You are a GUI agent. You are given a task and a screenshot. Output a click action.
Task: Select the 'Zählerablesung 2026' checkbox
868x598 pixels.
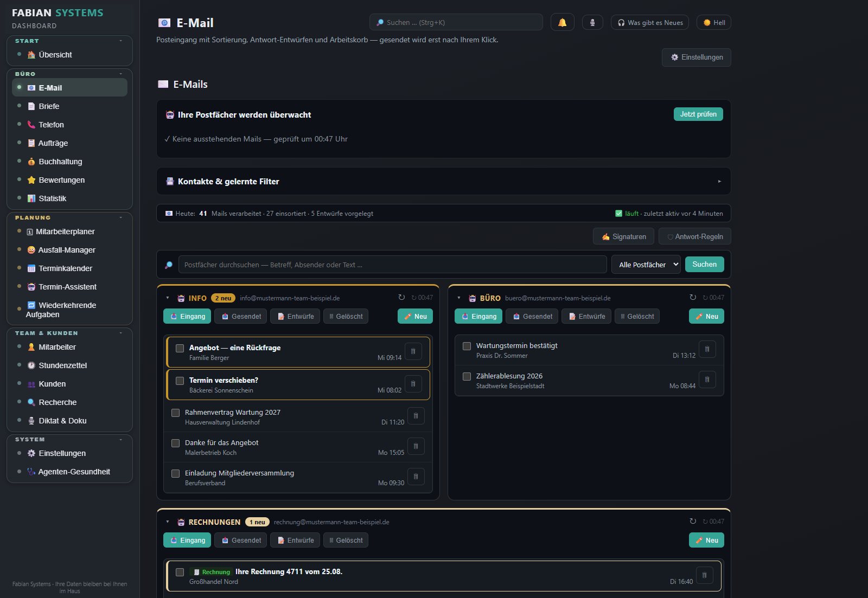pyautogui.click(x=467, y=376)
